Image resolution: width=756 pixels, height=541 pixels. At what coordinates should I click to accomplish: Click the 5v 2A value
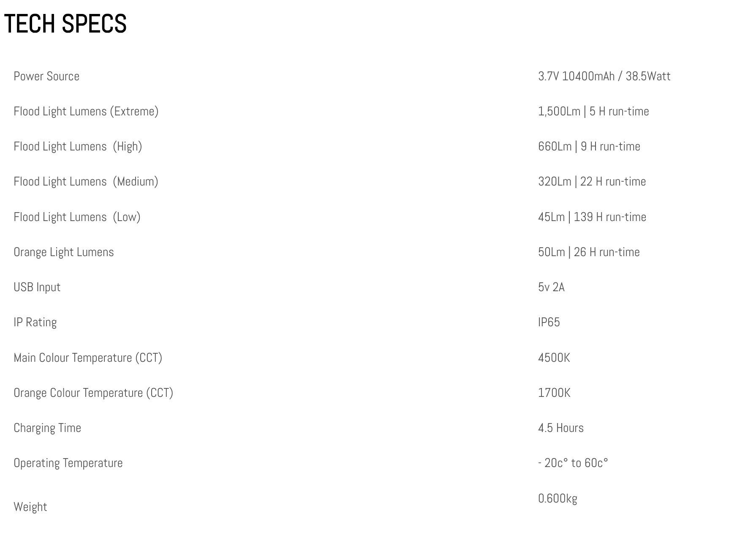coord(551,287)
